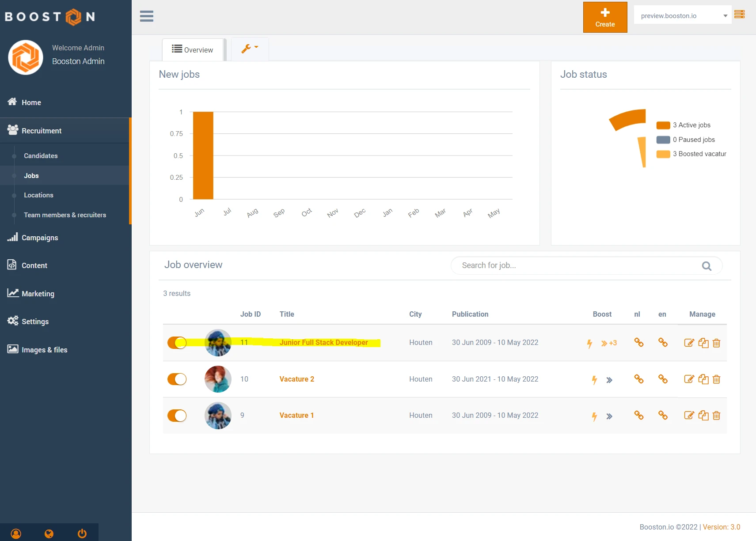Click the search magnifier icon
This screenshot has width=756, height=541.
[x=707, y=266]
